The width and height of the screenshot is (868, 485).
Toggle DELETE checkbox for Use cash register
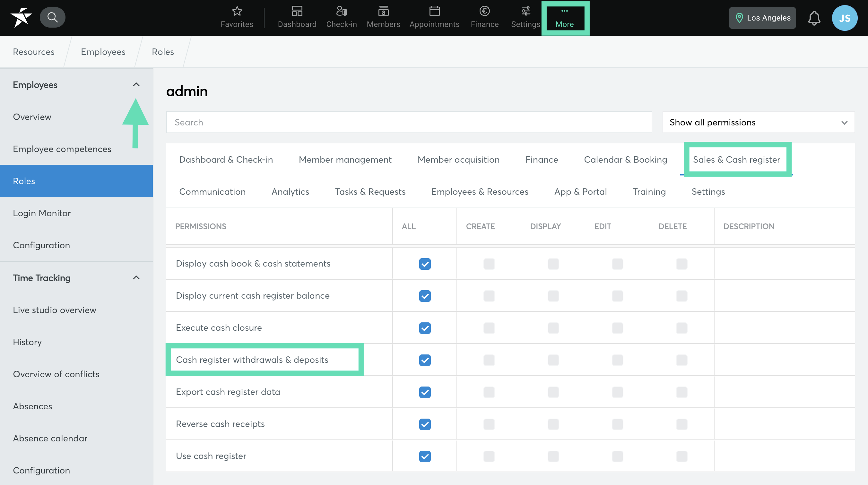[681, 456]
